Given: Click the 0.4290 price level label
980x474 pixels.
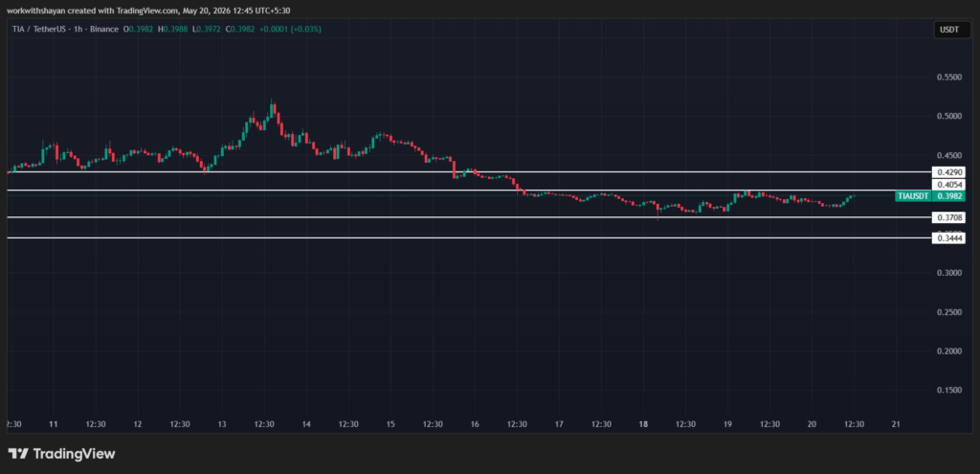Looking at the screenshot, I should (x=947, y=171).
